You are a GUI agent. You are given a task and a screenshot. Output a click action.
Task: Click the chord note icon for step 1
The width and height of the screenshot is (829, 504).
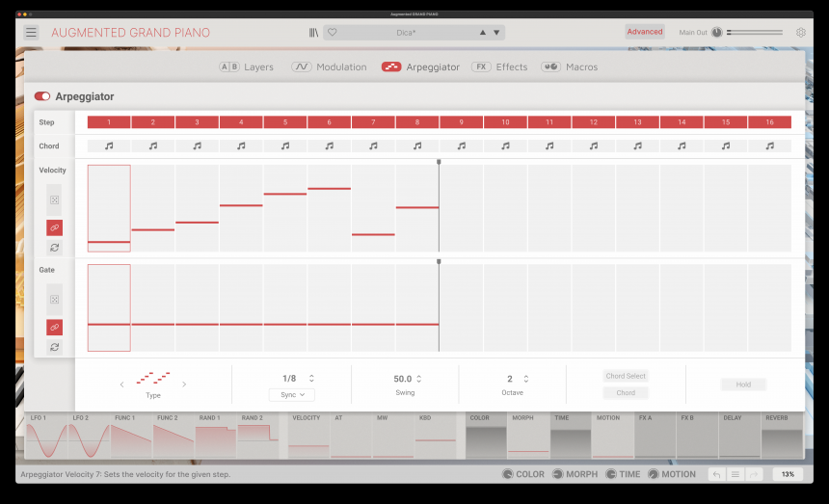coord(109,146)
